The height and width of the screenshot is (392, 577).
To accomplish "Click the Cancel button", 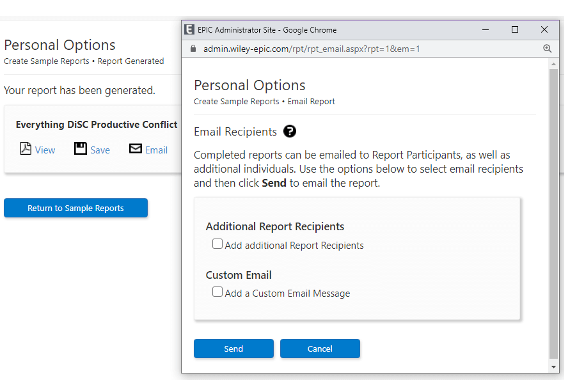I will (320, 349).
